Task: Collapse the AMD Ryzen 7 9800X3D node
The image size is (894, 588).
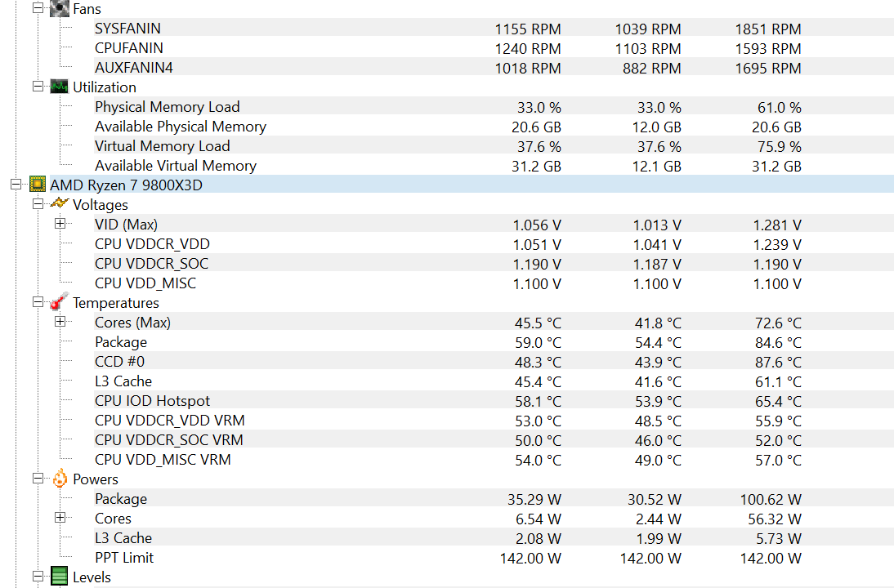Action: coord(16,184)
